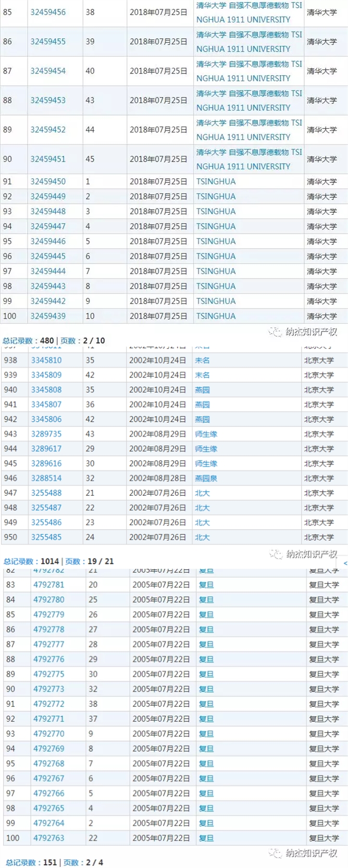
Task: Open the Tsinghua trademark name link in row 85
Action: pos(249,12)
